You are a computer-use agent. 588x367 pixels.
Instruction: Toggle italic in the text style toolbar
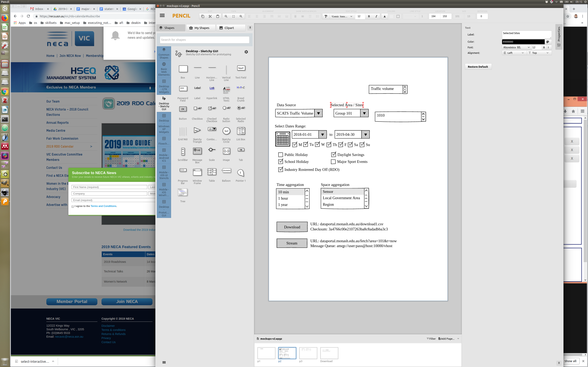click(x=376, y=16)
